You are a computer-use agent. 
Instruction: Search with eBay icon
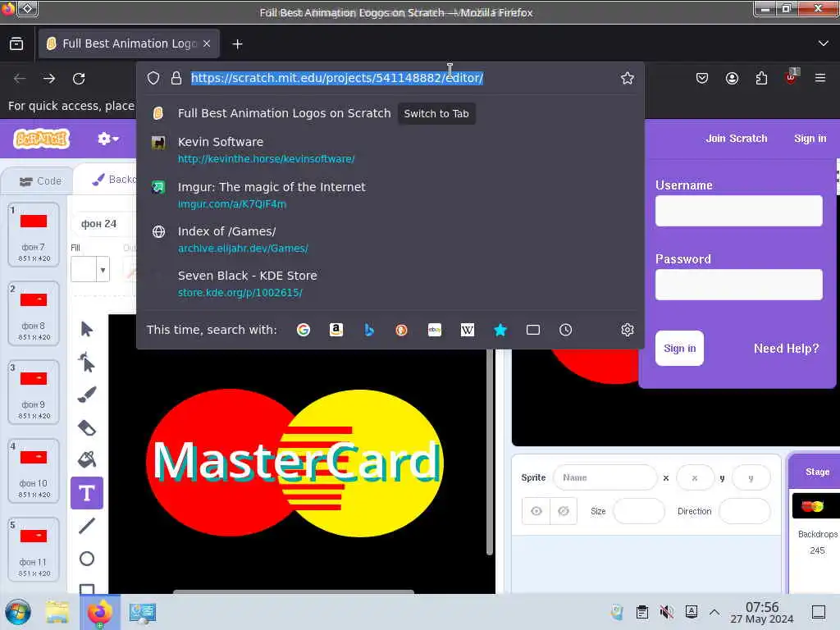(435, 330)
